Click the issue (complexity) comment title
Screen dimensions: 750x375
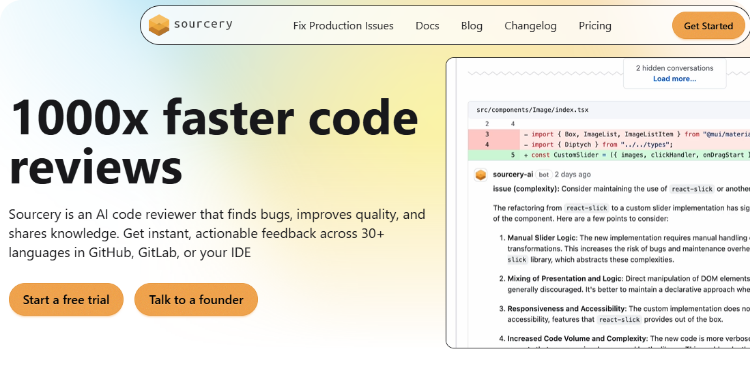tap(526, 189)
